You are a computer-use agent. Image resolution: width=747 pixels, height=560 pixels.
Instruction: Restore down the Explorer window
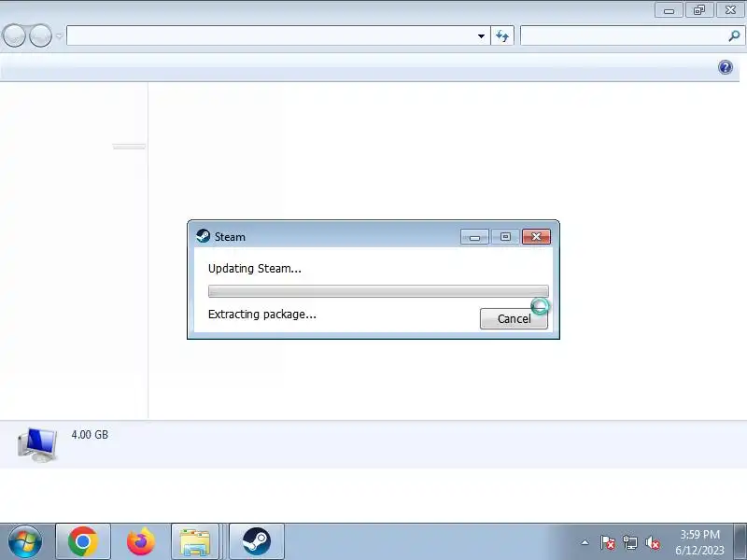pos(698,10)
